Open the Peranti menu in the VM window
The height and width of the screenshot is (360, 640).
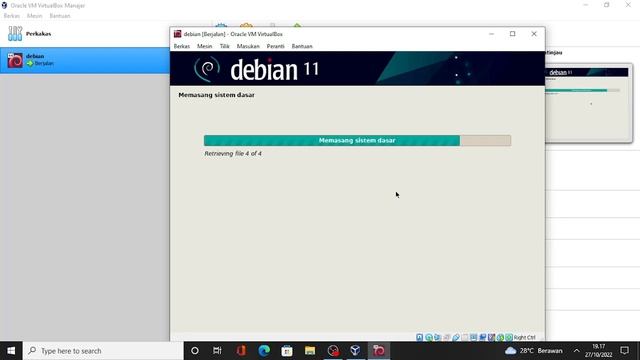point(276,46)
